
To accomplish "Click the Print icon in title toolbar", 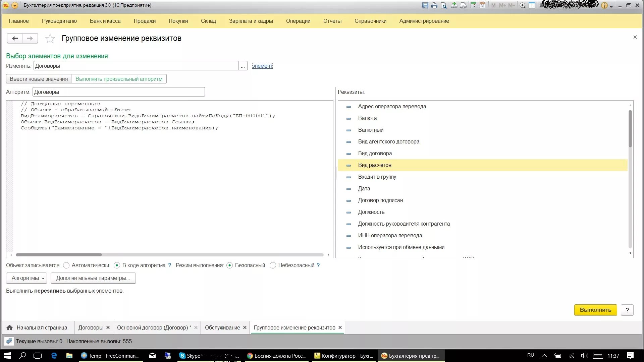I will [434, 5].
